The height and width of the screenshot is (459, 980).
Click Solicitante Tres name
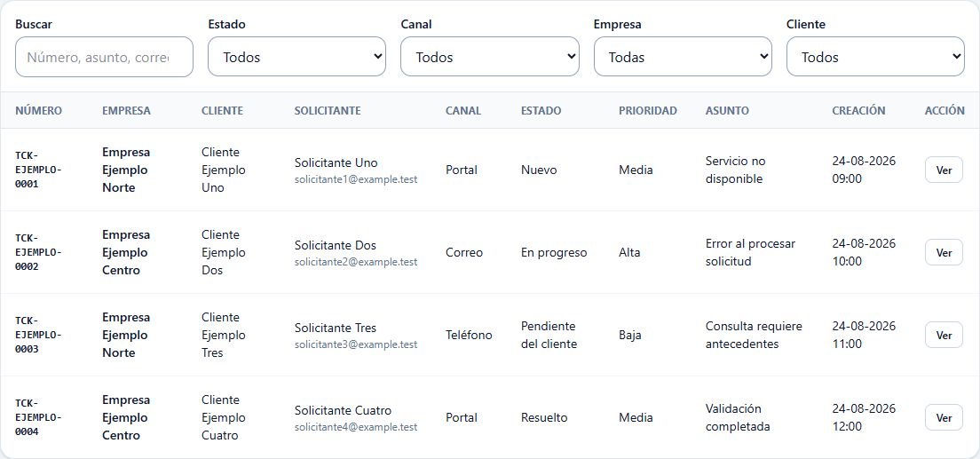coord(335,328)
